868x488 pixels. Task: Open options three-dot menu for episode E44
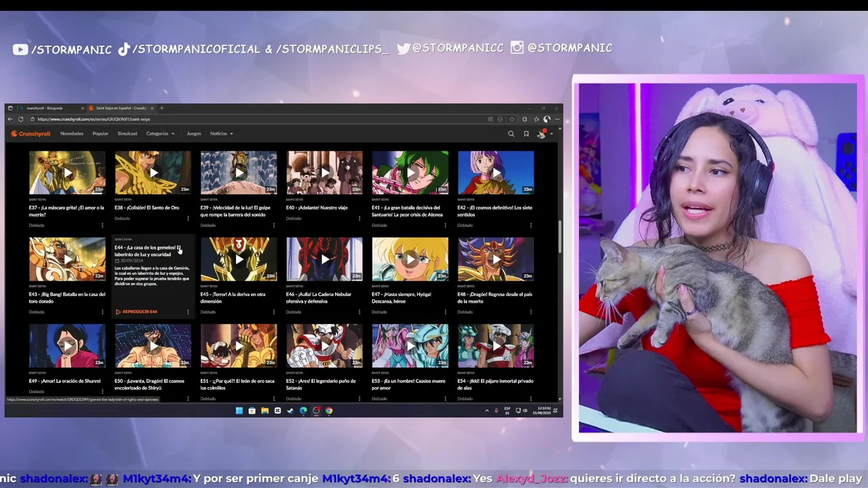click(188, 312)
